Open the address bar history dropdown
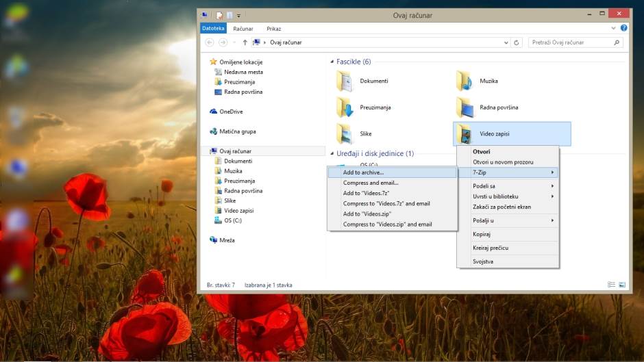 click(x=506, y=42)
